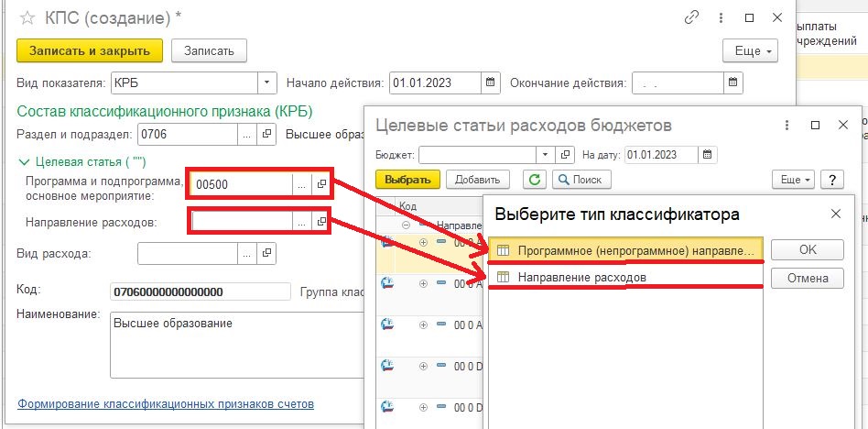Click the question mark help button
Screen dimensions: 868x429
pyautogui.click(x=832, y=180)
